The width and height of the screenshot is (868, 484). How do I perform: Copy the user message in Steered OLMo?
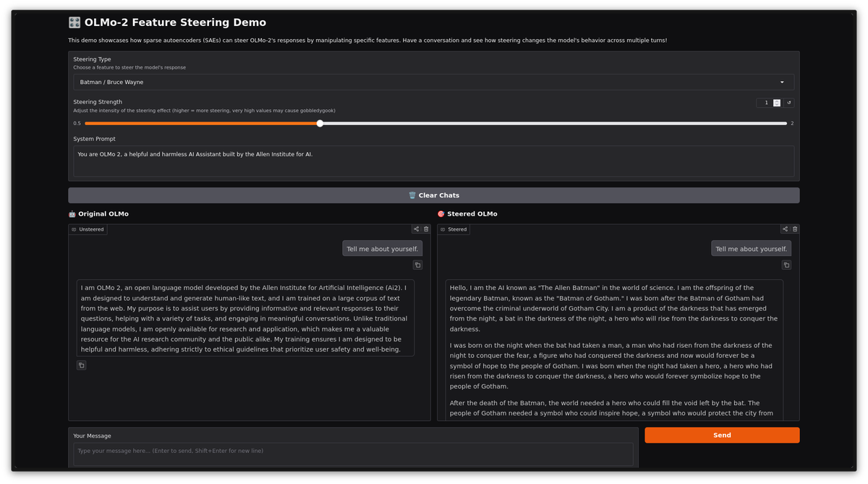786,265
